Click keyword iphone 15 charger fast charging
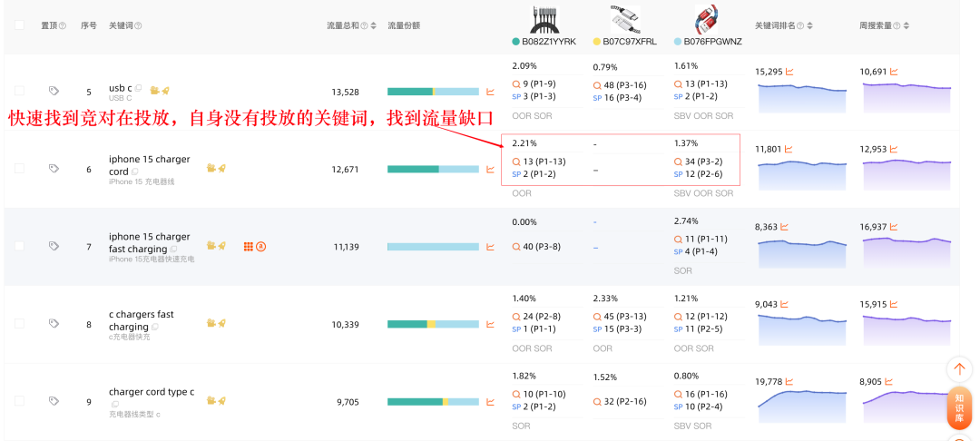The height and width of the screenshot is (441, 980). coord(150,242)
